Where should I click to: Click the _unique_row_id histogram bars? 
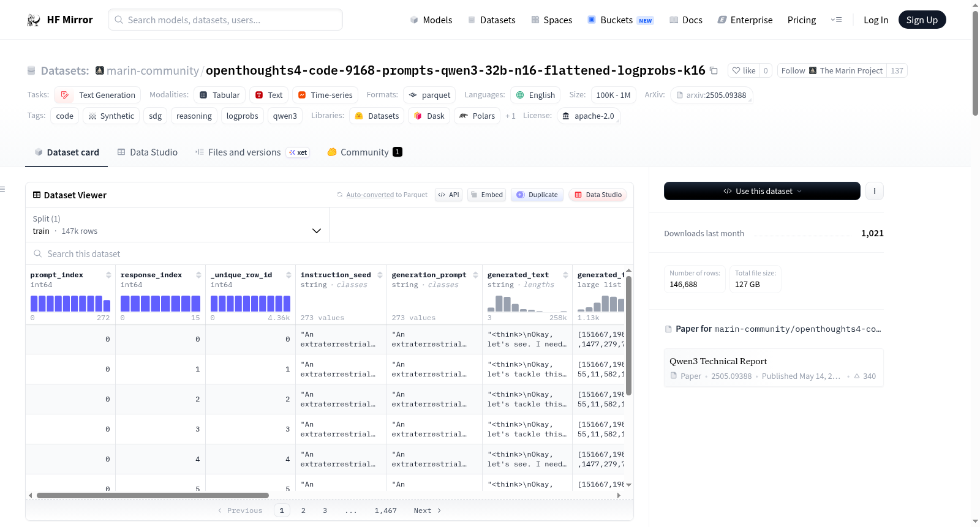click(251, 304)
